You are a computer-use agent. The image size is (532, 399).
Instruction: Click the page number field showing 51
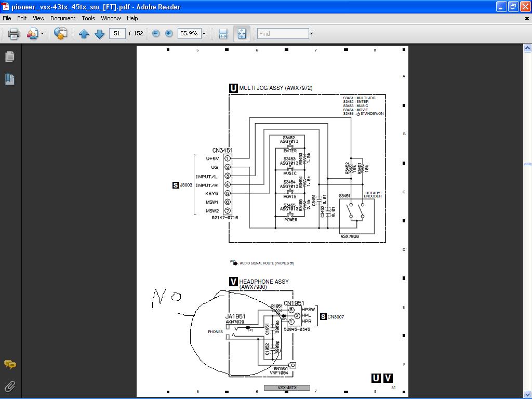pyautogui.click(x=117, y=33)
